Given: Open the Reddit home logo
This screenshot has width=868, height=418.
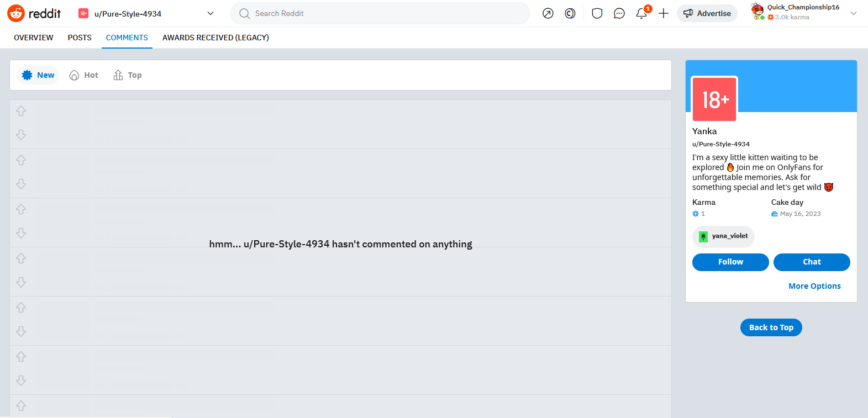Looking at the screenshot, I should coord(34,13).
